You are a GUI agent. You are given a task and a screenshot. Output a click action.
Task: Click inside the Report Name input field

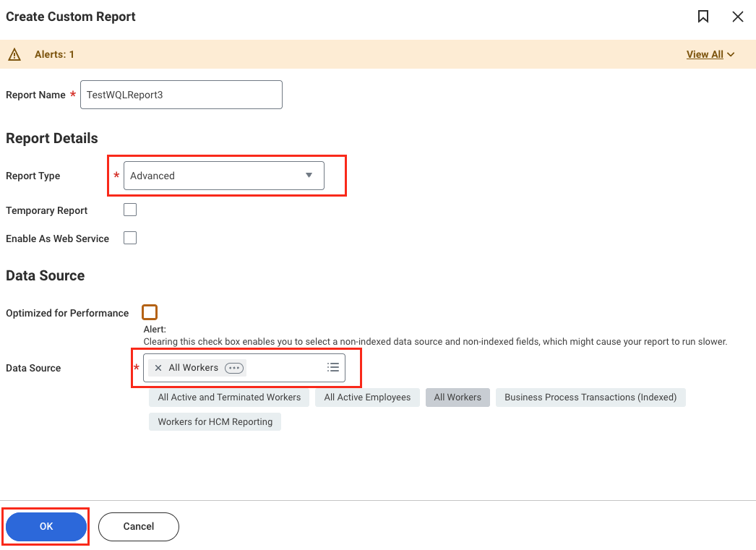tap(181, 94)
